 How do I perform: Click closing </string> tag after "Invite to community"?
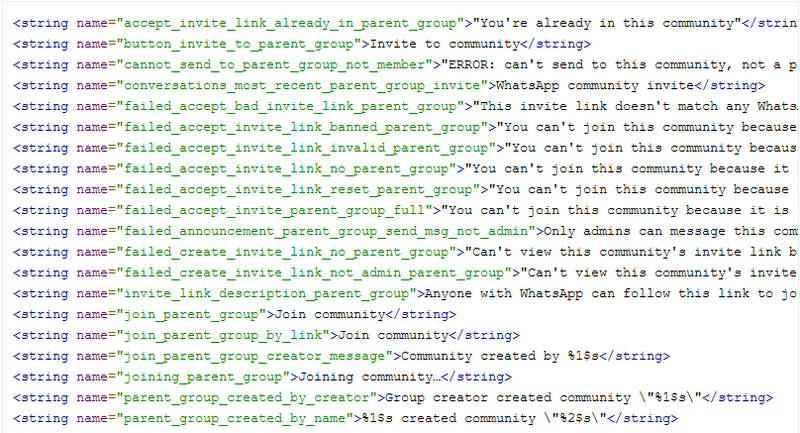click(555, 44)
